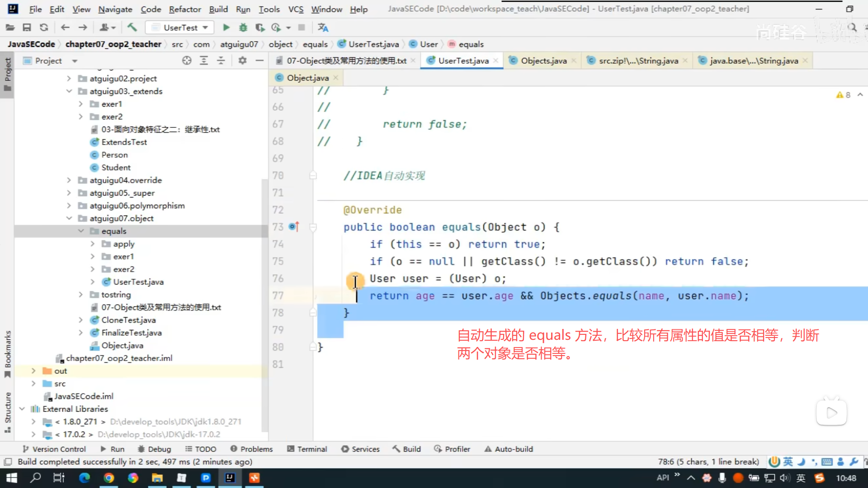Open the UserTest run configuration dropdown
The height and width of the screenshot is (488, 868).
point(180,28)
